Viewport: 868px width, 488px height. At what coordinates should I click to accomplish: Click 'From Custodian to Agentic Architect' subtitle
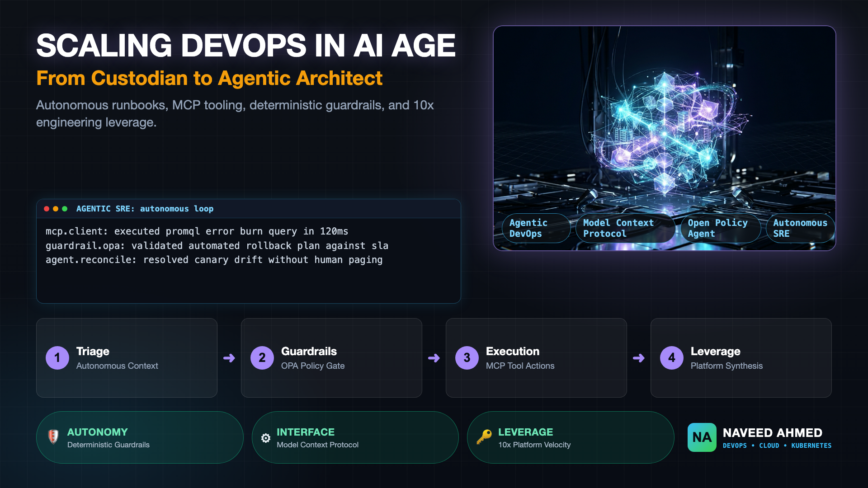pos(209,78)
